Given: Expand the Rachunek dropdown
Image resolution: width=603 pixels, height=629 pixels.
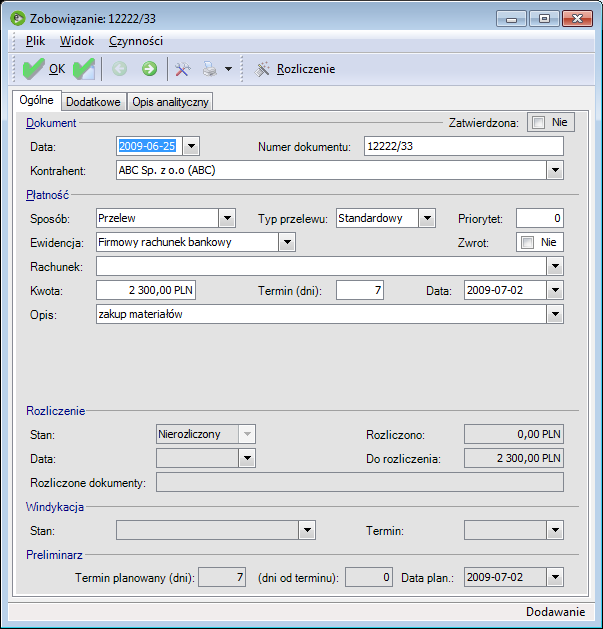Looking at the screenshot, I should pos(555,266).
